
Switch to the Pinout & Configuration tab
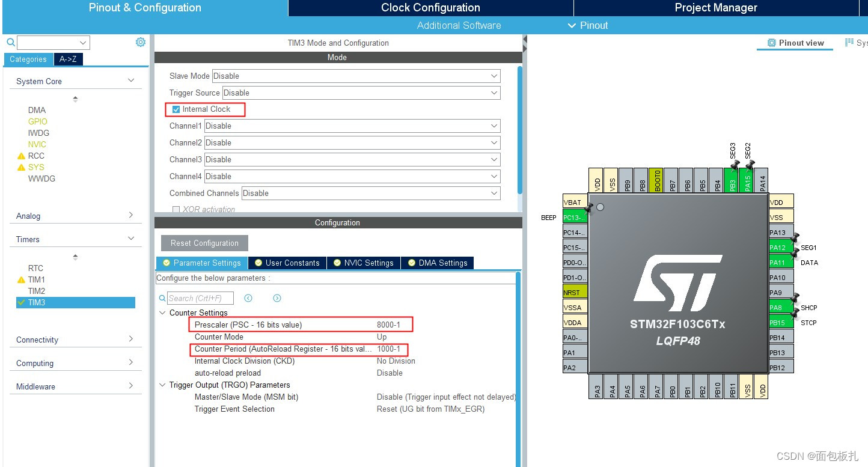(x=145, y=8)
